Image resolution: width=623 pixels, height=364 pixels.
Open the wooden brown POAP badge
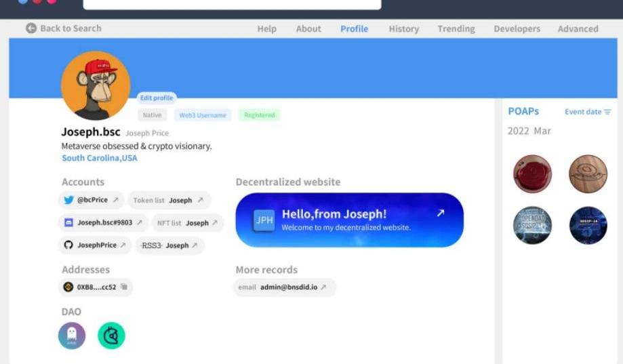tap(588, 174)
